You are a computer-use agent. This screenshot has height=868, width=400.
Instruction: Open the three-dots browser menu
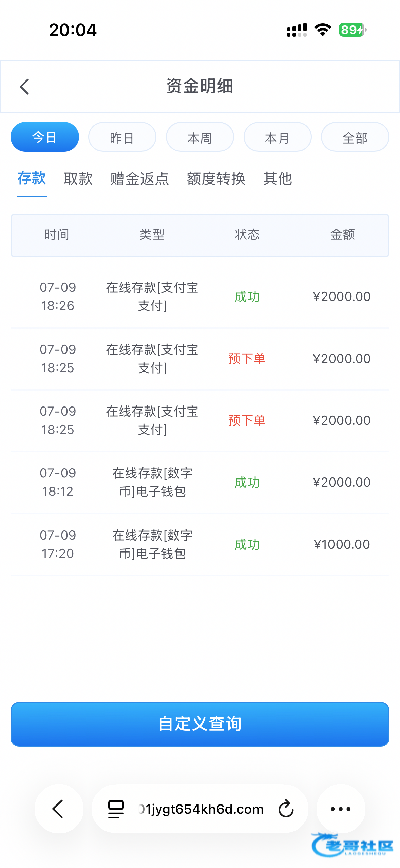point(341,809)
